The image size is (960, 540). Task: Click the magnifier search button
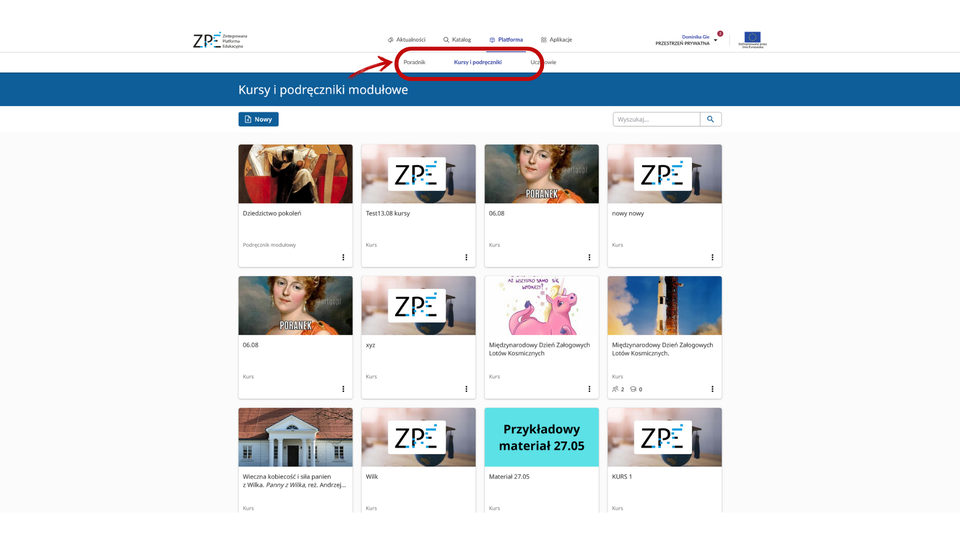[710, 119]
